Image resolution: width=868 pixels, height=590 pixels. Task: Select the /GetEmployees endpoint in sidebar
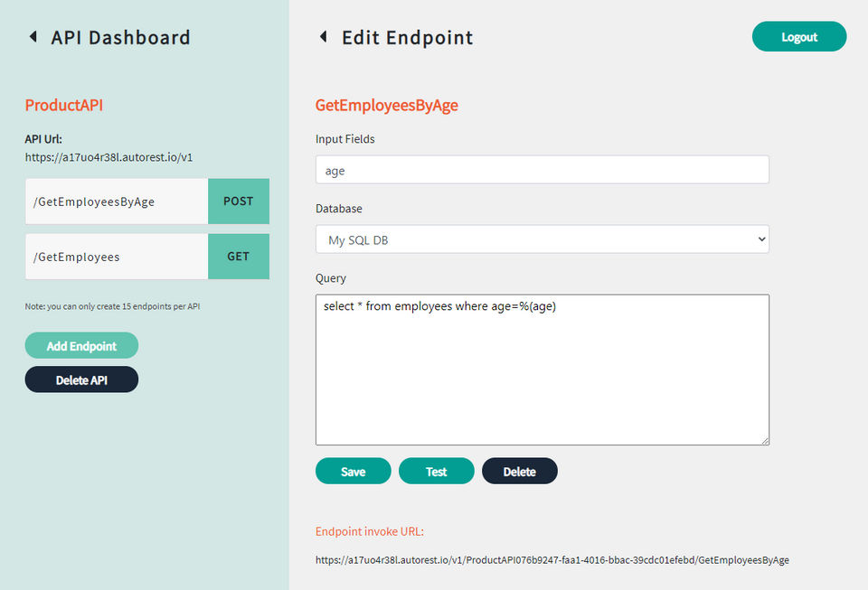tap(117, 257)
